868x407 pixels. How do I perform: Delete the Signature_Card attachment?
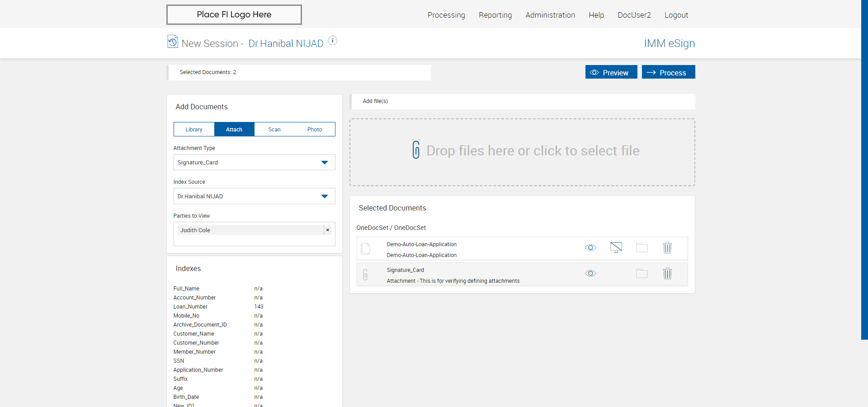coord(667,273)
